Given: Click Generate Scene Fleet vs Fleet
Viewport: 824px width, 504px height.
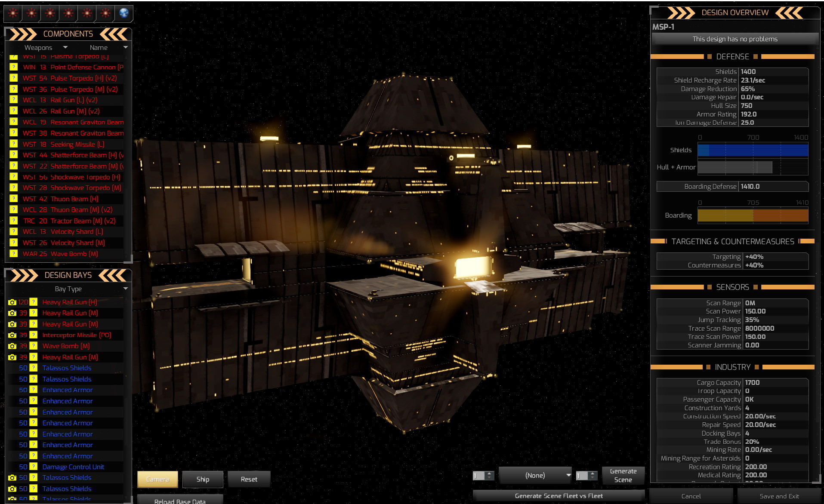Looking at the screenshot, I should [559, 496].
